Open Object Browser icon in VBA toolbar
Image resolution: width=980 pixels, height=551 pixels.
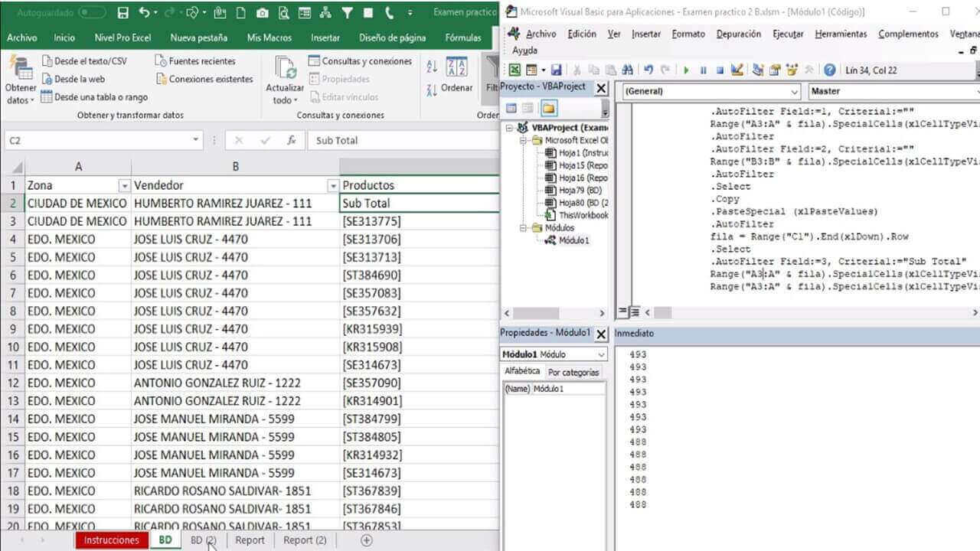pyautogui.click(x=792, y=70)
